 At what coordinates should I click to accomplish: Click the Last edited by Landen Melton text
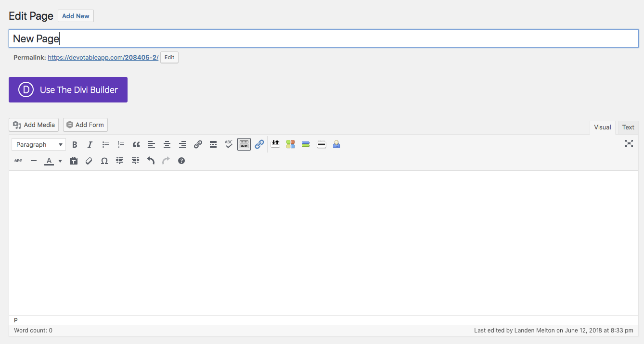click(554, 331)
